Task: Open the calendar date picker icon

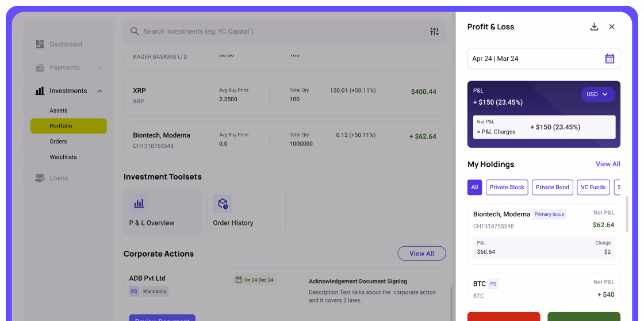Action: (609, 59)
